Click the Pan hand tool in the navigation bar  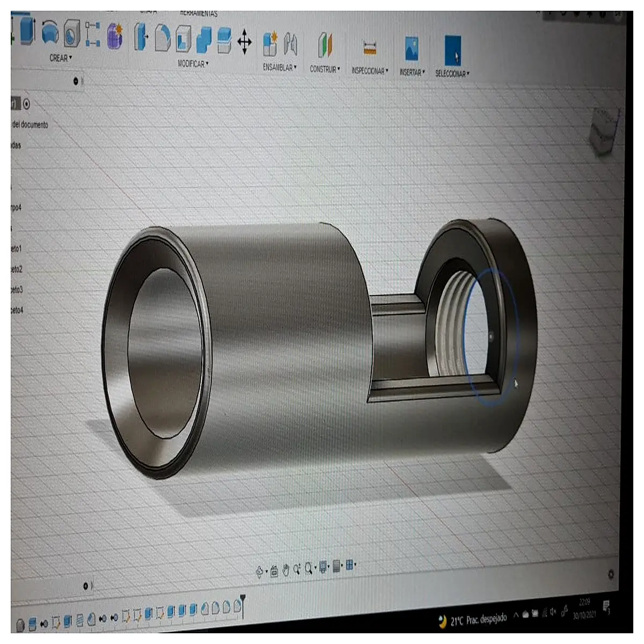click(286, 570)
